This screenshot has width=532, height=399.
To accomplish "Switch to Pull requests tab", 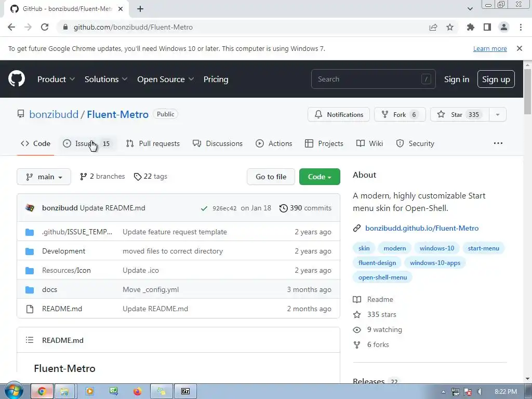I will click(153, 143).
